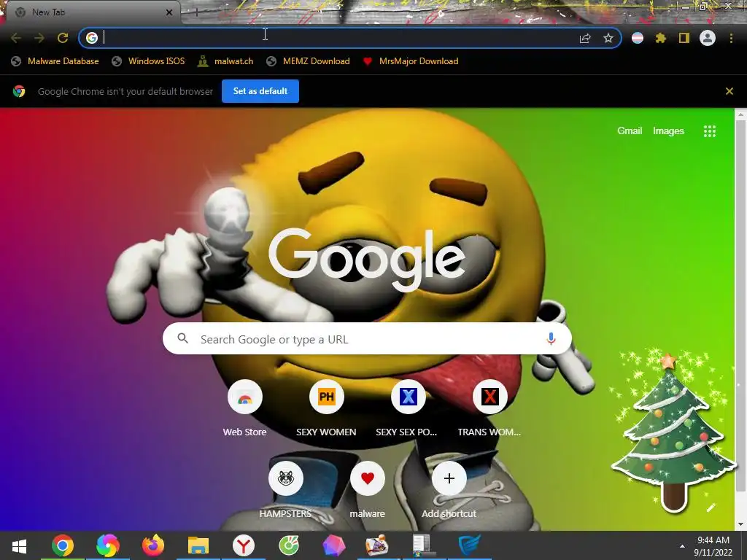Click the Google search box
The image size is (747, 560).
pos(367,338)
